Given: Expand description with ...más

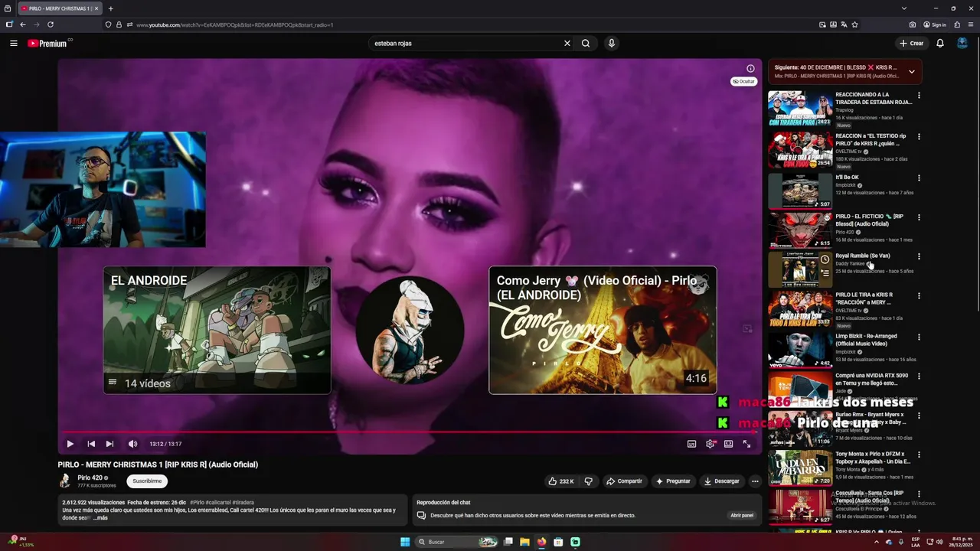Looking at the screenshot, I should 100,518.
